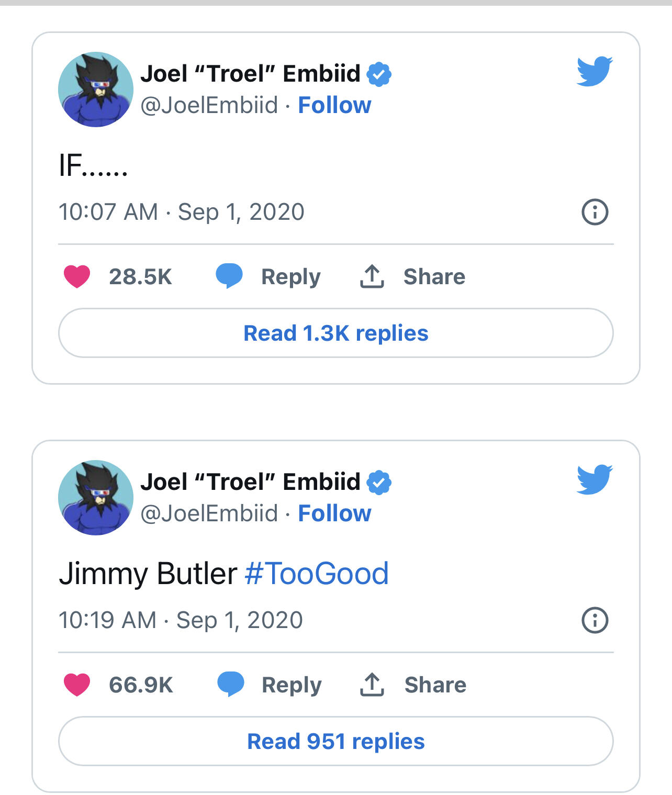672x795 pixels.
Task: Click the share arrow icon on the Jimmy Butler tweet
Action: pyautogui.click(x=372, y=684)
